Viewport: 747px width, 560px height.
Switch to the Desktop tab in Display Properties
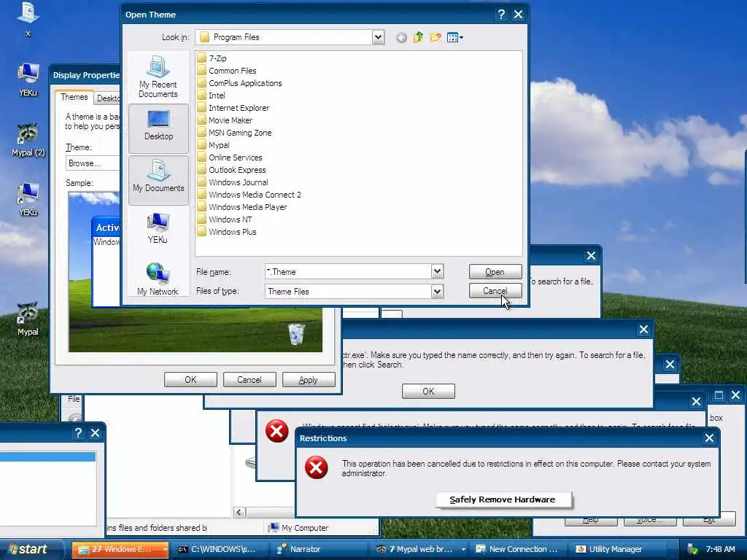(108, 98)
